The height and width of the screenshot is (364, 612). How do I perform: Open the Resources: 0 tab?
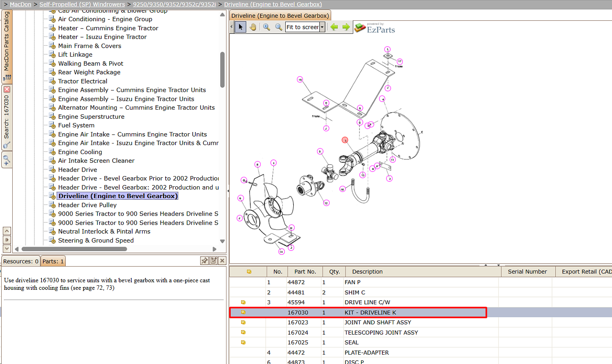tap(21, 261)
